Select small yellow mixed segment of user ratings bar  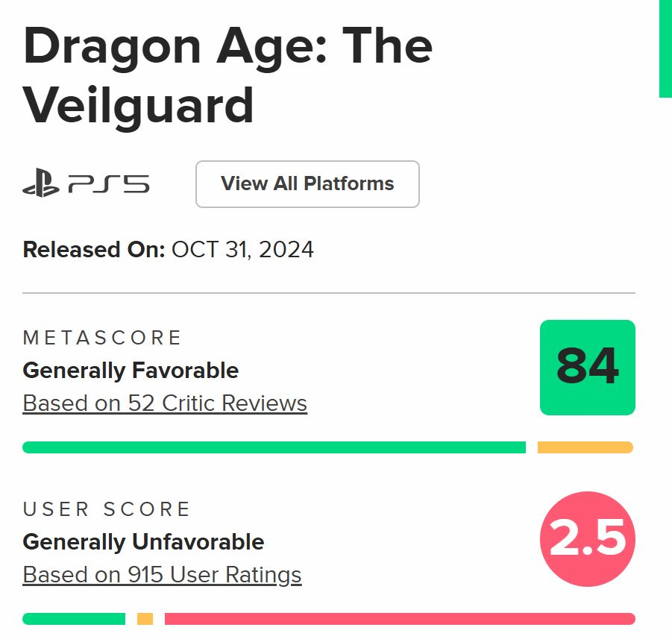(145, 619)
